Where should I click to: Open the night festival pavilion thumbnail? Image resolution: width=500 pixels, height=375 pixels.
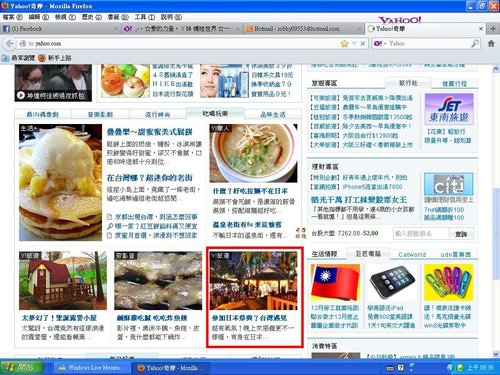click(253, 281)
